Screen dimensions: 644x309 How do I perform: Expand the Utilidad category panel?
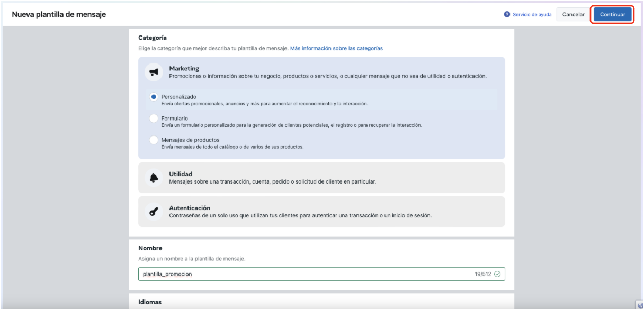coord(321,178)
